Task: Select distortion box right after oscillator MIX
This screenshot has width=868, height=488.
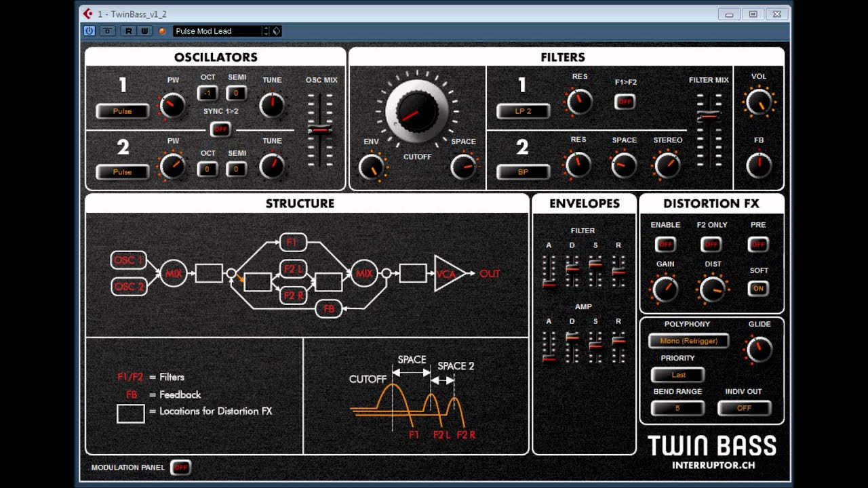Action: point(209,274)
